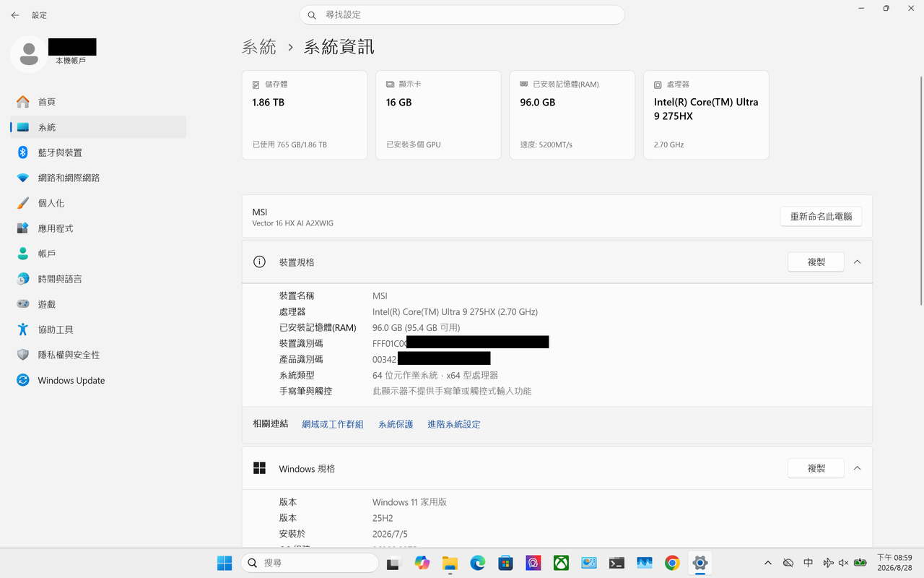Go to 遊戲 settings page
The width and height of the screenshot is (924, 578).
click(98, 304)
